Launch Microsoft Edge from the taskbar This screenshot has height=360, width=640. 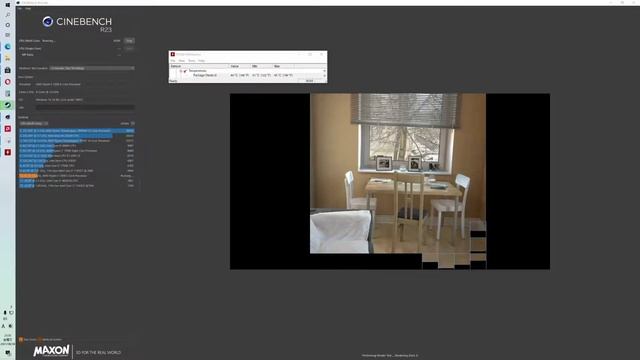pos(8,47)
